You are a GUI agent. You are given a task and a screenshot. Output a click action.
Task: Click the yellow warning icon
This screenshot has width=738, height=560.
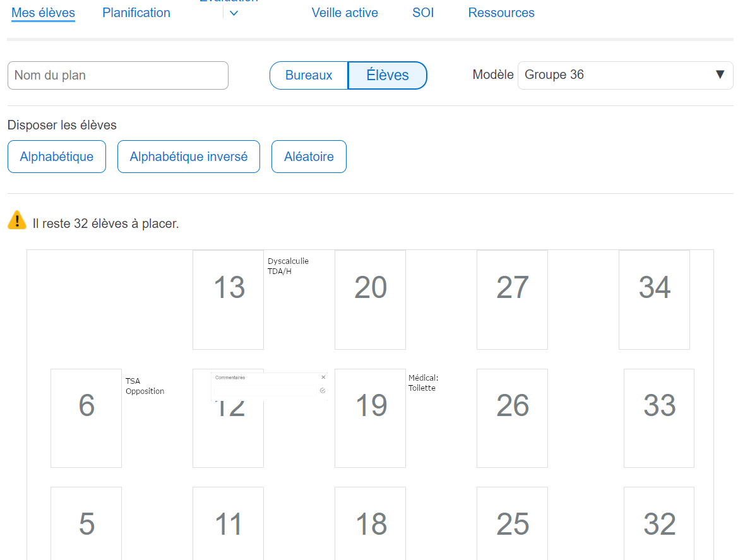tap(17, 220)
